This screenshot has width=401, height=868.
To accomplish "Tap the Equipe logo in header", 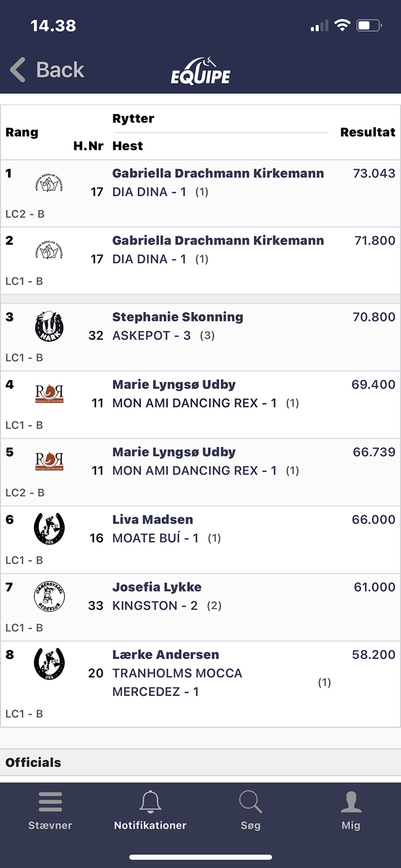I will [x=201, y=71].
